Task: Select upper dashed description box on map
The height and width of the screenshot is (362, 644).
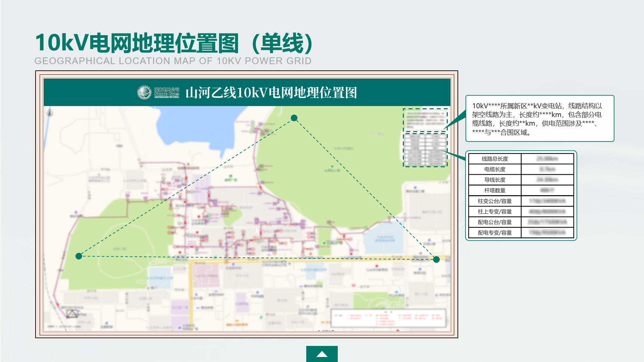Action: [425, 120]
